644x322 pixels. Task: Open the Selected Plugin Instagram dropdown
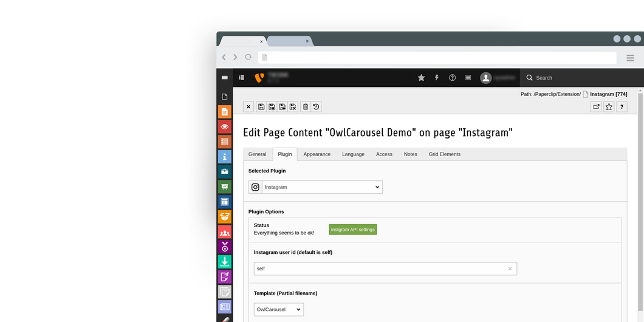pyautogui.click(x=322, y=187)
